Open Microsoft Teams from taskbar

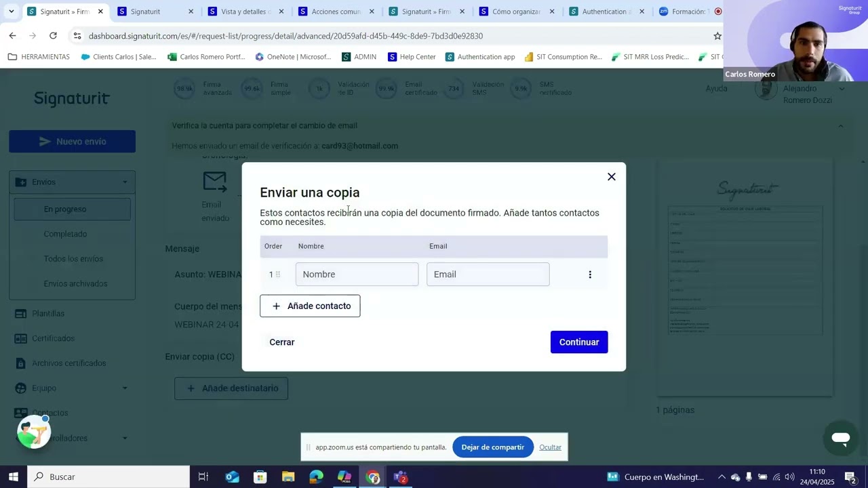[x=401, y=476]
